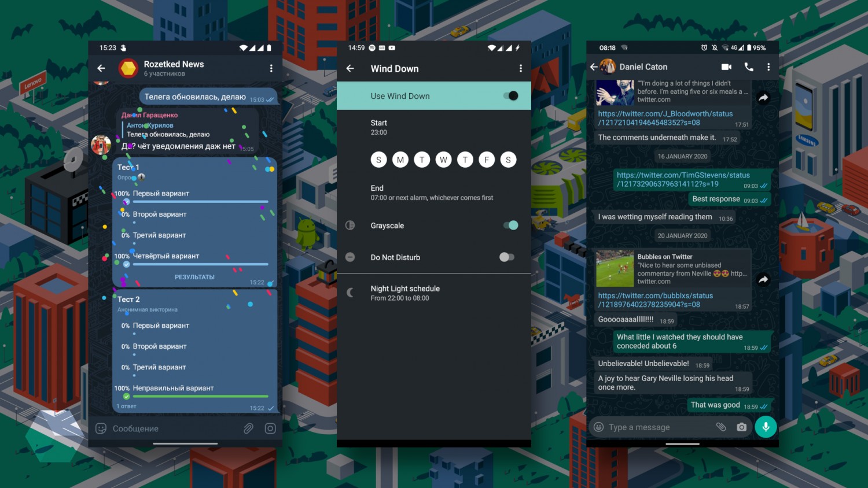Toggle the T circle next to F
Screen dimensions: 868x488
pos(465,160)
